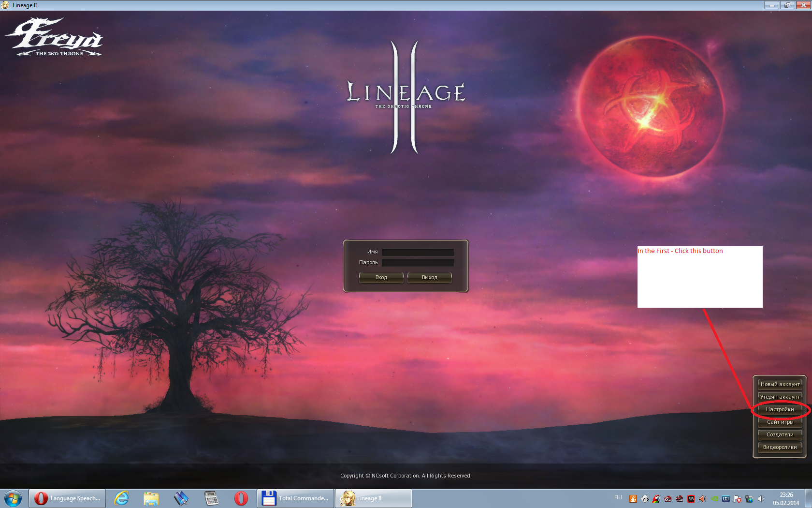Open the blue Dolby tray icon
This screenshot has height=508, width=812.
(x=726, y=499)
